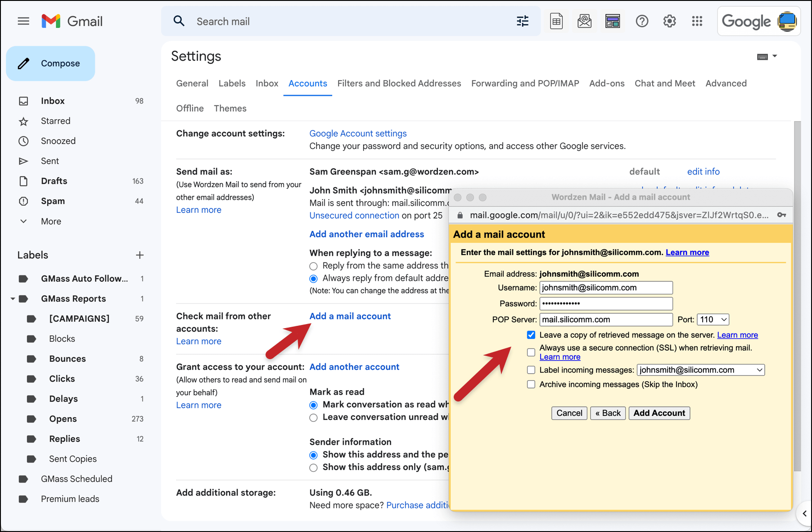Click the POP Server input field

click(x=606, y=320)
